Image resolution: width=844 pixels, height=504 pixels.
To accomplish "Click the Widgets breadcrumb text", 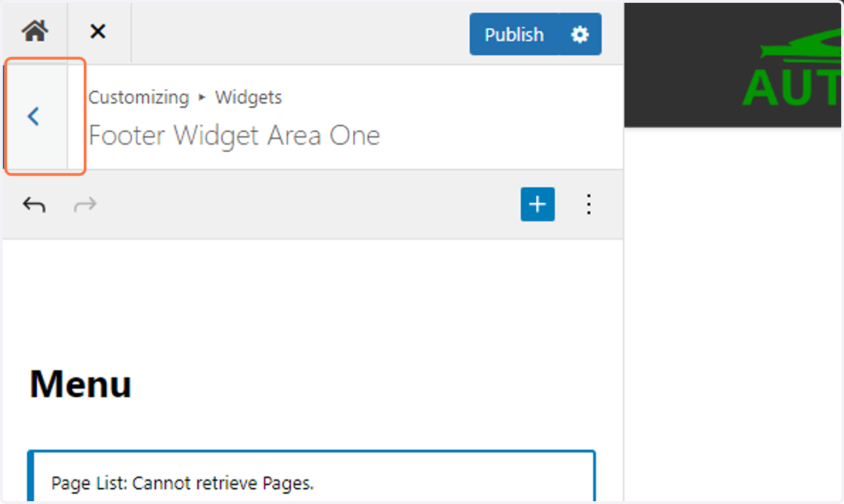I will click(x=248, y=98).
